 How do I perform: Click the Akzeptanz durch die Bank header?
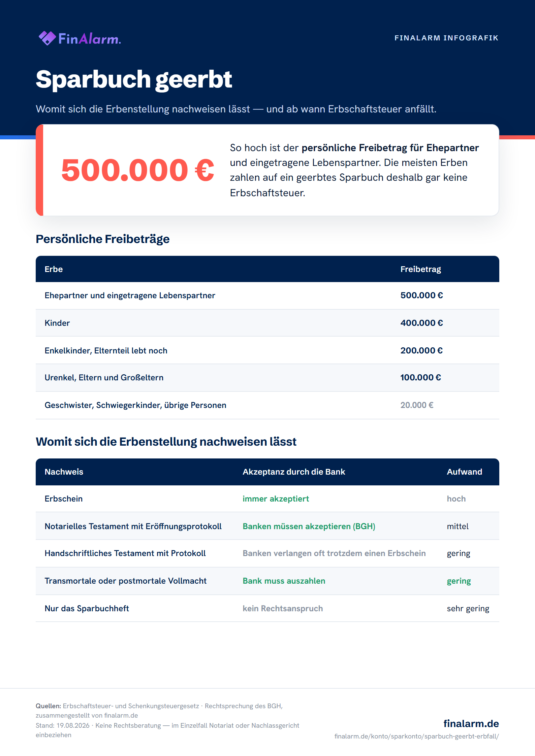click(294, 472)
